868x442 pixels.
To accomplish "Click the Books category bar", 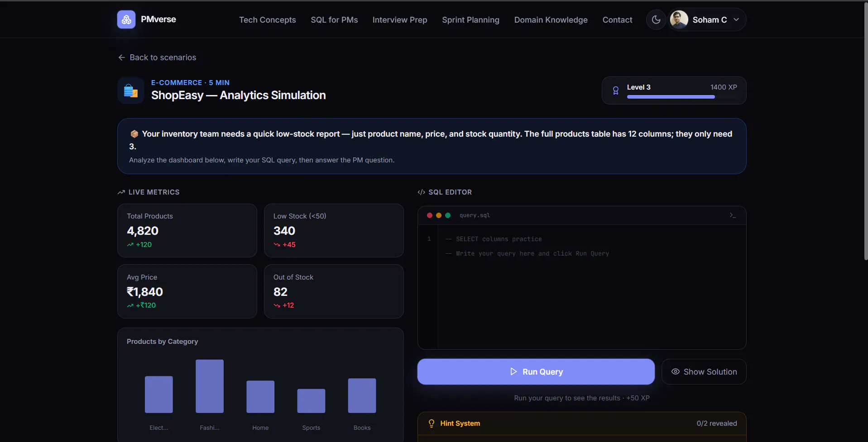I will tap(362, 396).
